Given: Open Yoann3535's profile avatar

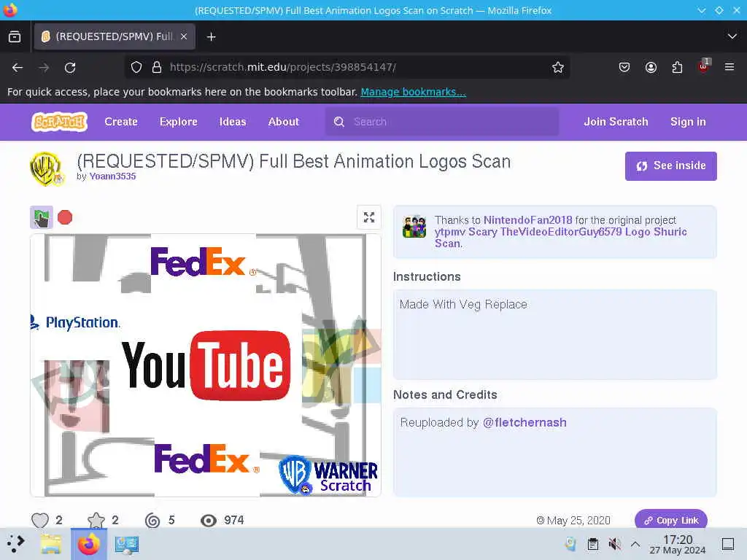Looking at the screenshot, I should pos(47,169).
